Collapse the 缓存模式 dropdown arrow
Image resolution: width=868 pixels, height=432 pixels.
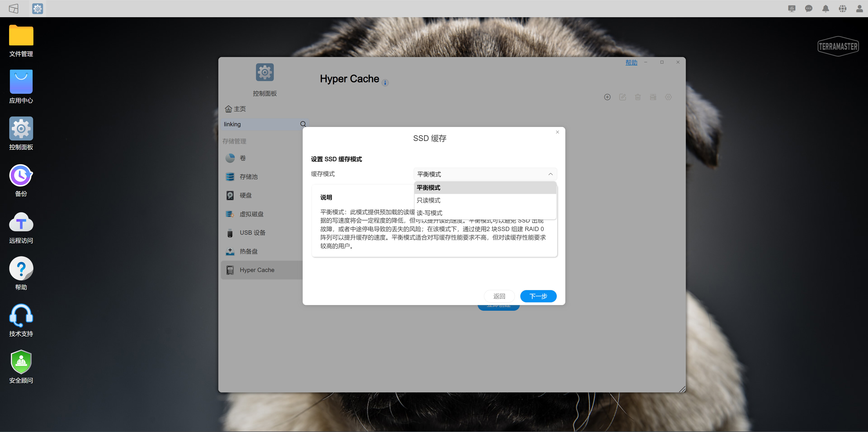(x=550, y=174)
